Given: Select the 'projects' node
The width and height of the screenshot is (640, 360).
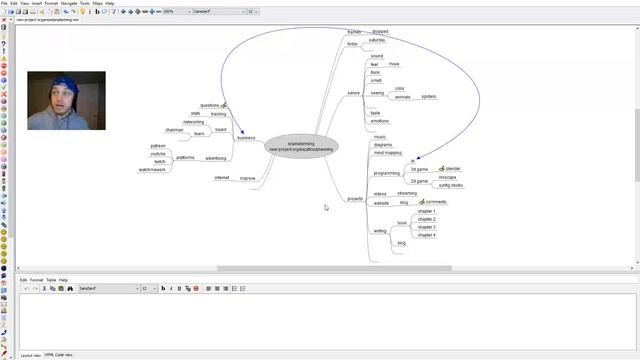Looking at the screenshot, I should pyautogui.click(x=355, y=199).
